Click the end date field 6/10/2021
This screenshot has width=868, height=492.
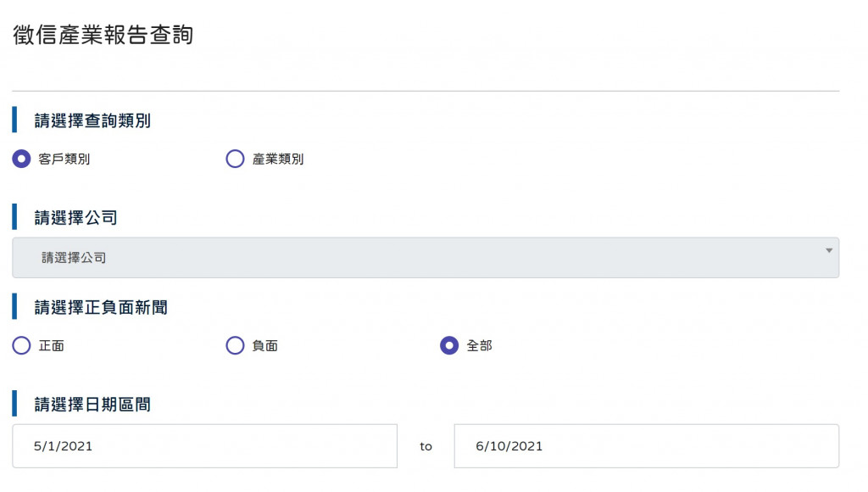(646, 446)
